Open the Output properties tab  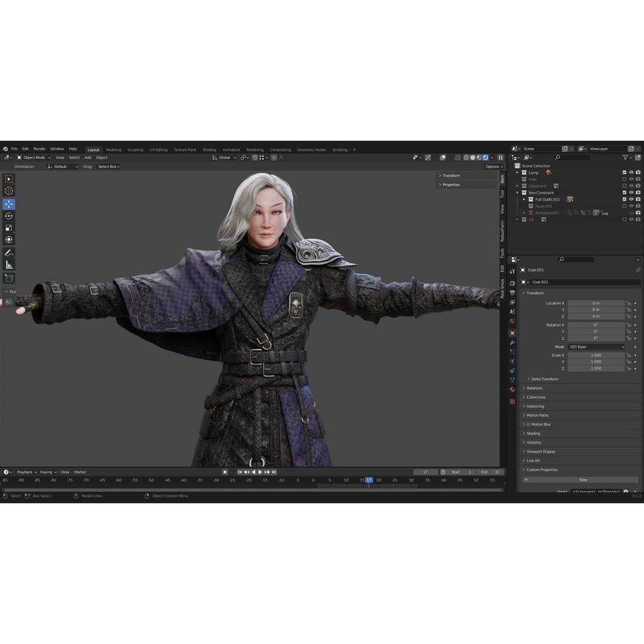pos(512,293)
